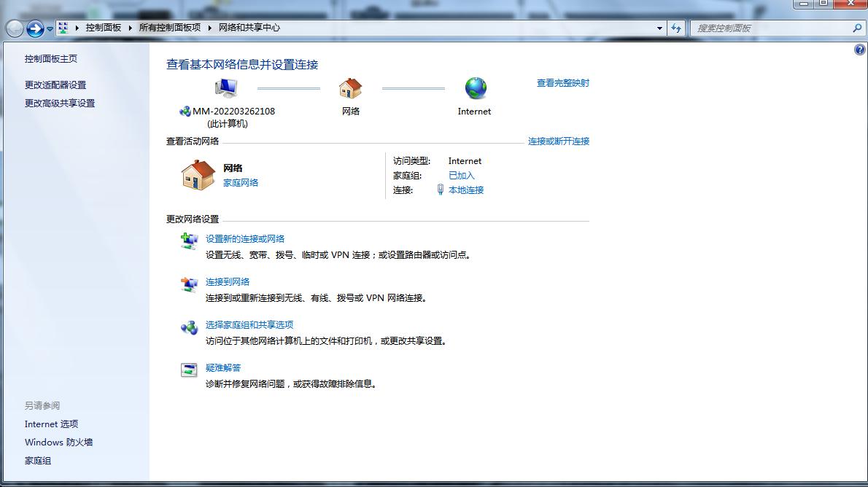Click the blue Help question mark icon
Viewport: 868px width, 487px height.
pos(859,49)
